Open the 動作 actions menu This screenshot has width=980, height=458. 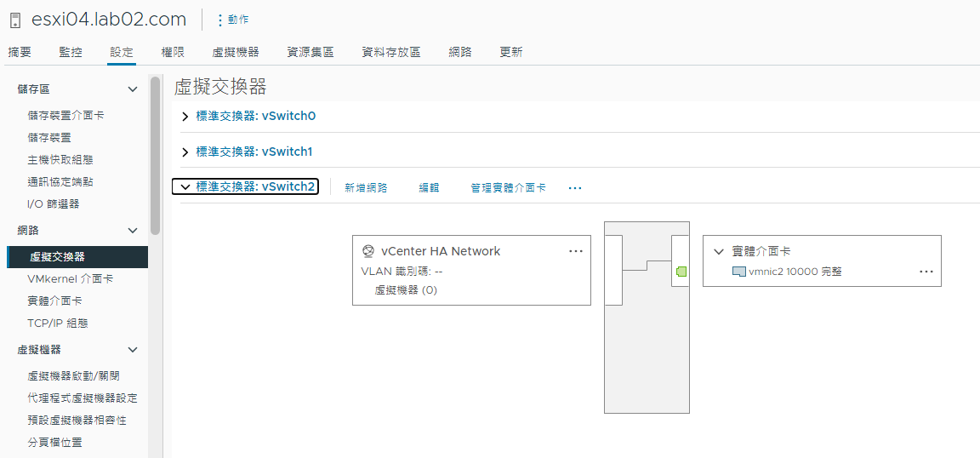[x=232, y=20]
